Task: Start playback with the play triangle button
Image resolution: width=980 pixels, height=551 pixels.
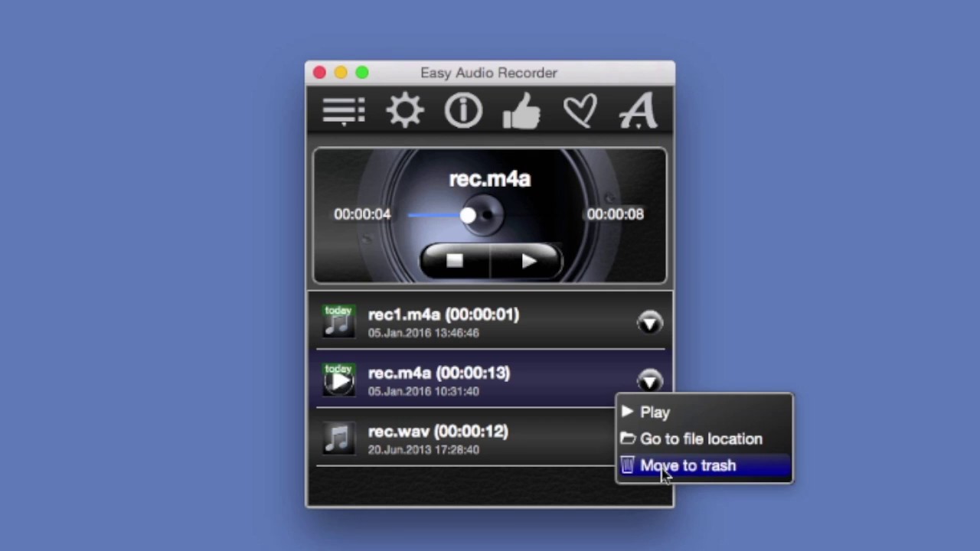Action: tap(528, 261)
